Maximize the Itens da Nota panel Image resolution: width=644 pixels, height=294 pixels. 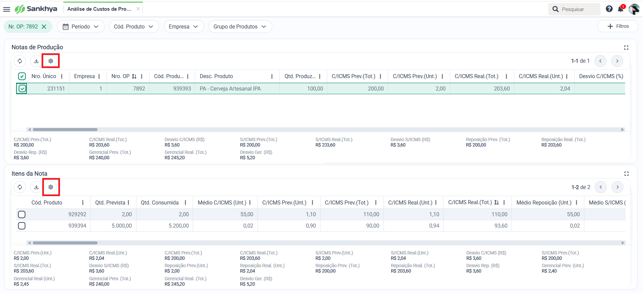pos(626,174)
